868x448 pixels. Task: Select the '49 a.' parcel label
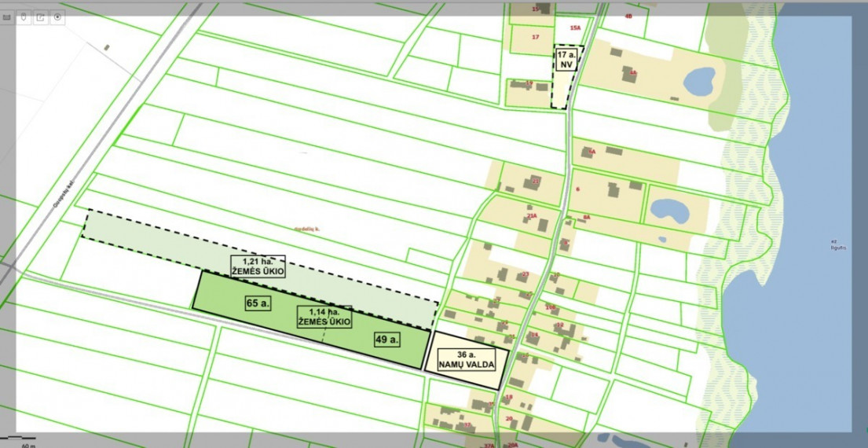(x=387, y=340)
